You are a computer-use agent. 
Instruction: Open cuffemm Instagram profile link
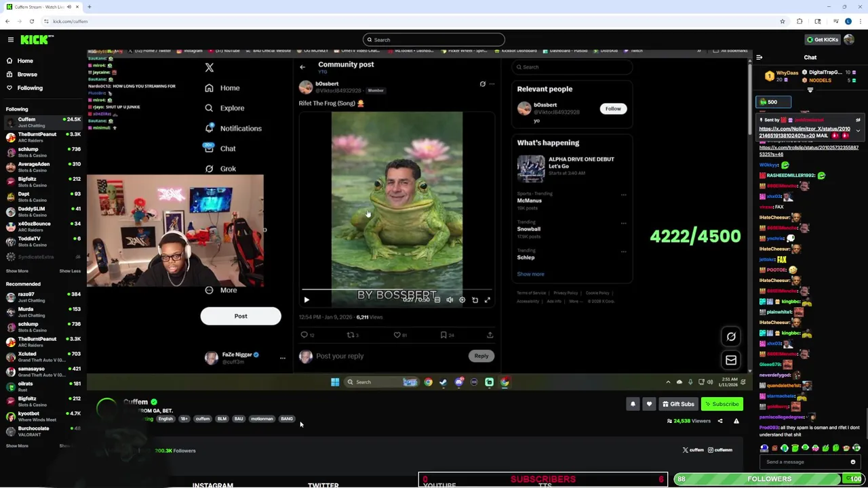click(x=721, y=450)
